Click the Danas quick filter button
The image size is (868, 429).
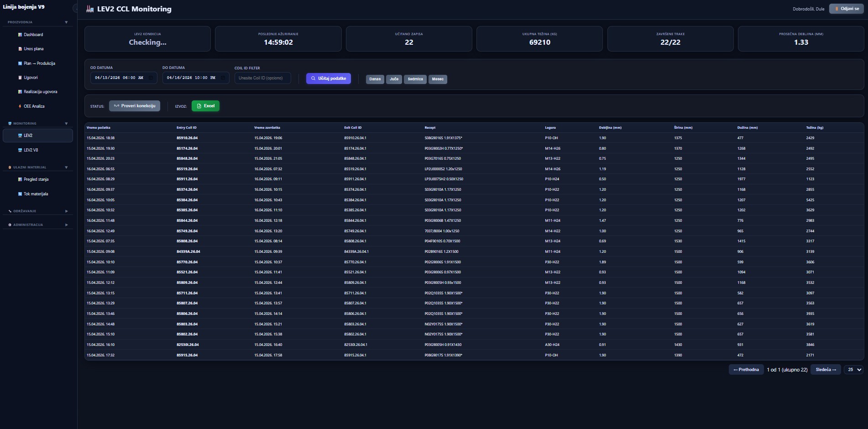(x=375, y=79)
